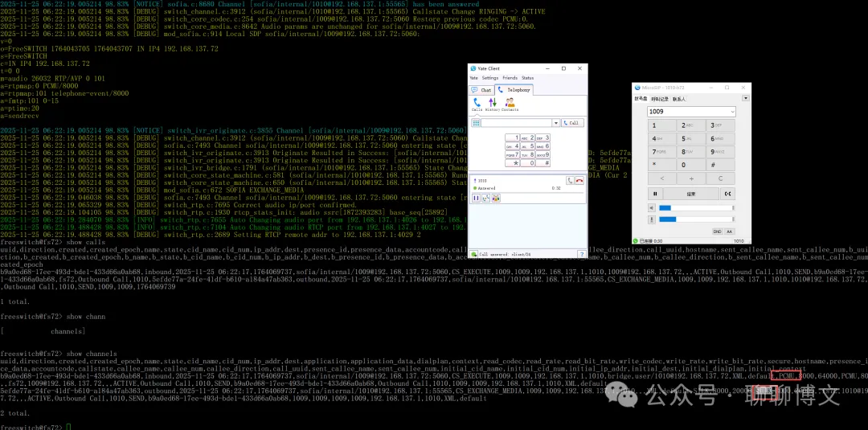
Task: Toggle DND in MicroSIP
Action: (x=717, y=231)
